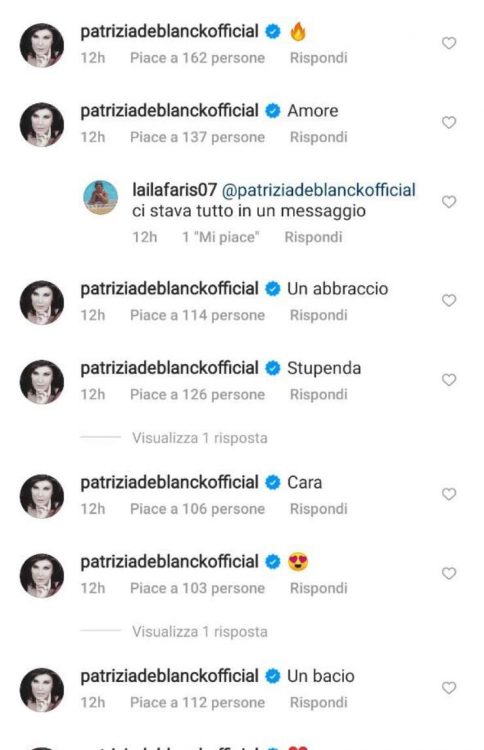This screenshot has height=750, width=484.
Task: Like the fire emoji comment
Action: 449,44
